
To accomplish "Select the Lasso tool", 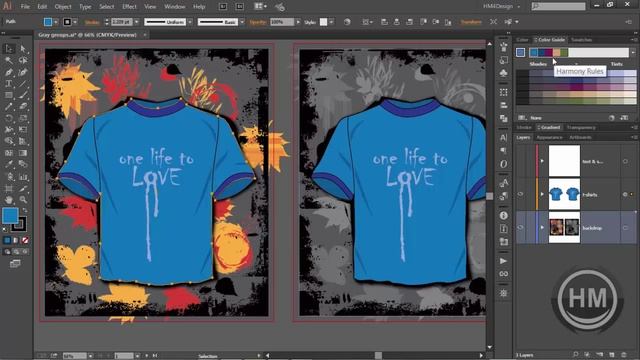I will [23, 60].
